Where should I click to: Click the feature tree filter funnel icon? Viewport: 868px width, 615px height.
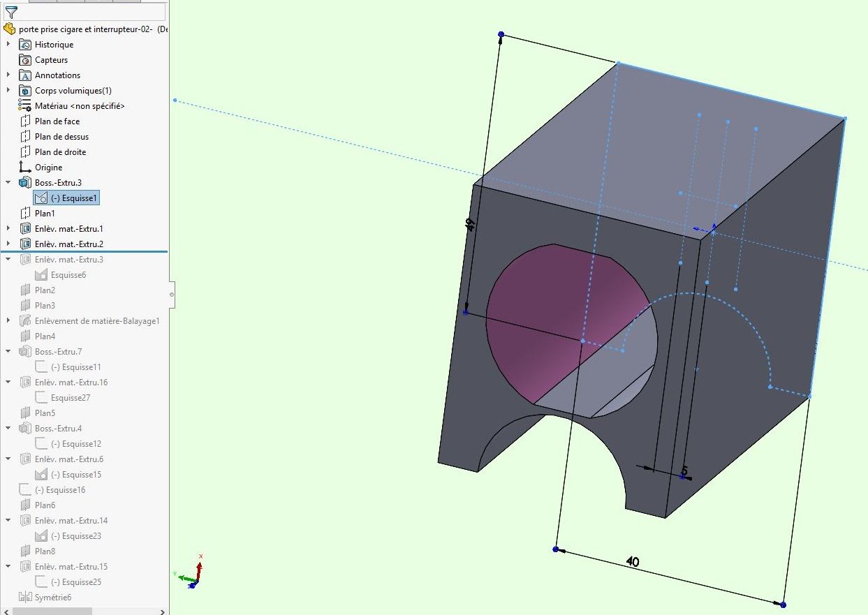(x=10, y=12)
